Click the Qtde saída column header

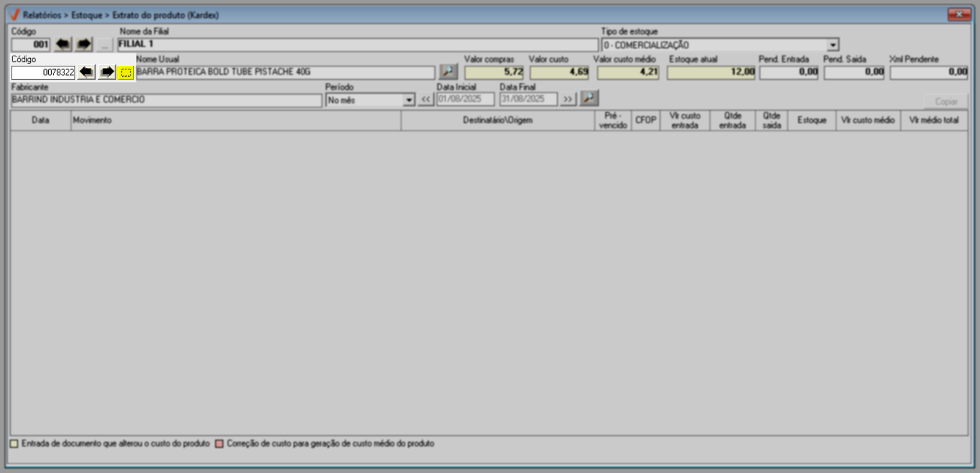click(772, 120)
